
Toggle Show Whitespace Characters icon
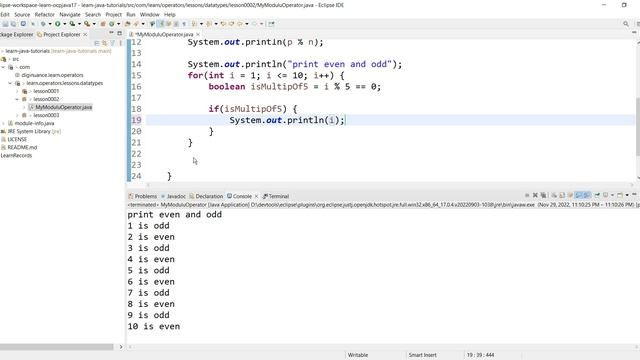[x=184, y=24]
